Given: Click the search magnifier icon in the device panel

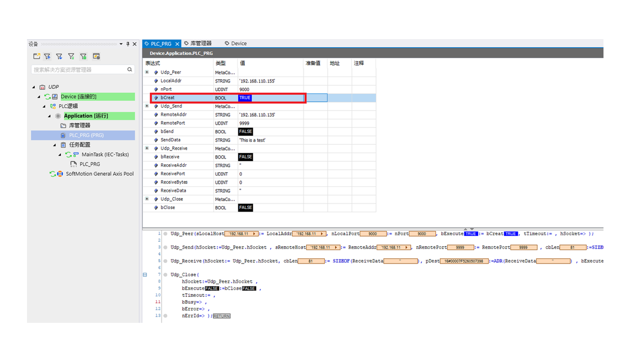Looking at the screenshot, I should point(129,69).
